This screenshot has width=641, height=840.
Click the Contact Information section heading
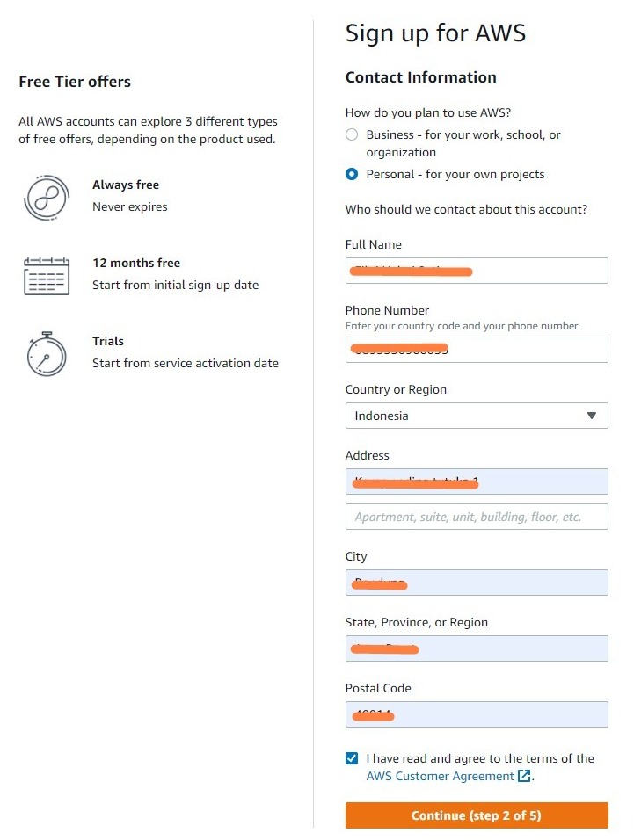click(x=420, y=77)
